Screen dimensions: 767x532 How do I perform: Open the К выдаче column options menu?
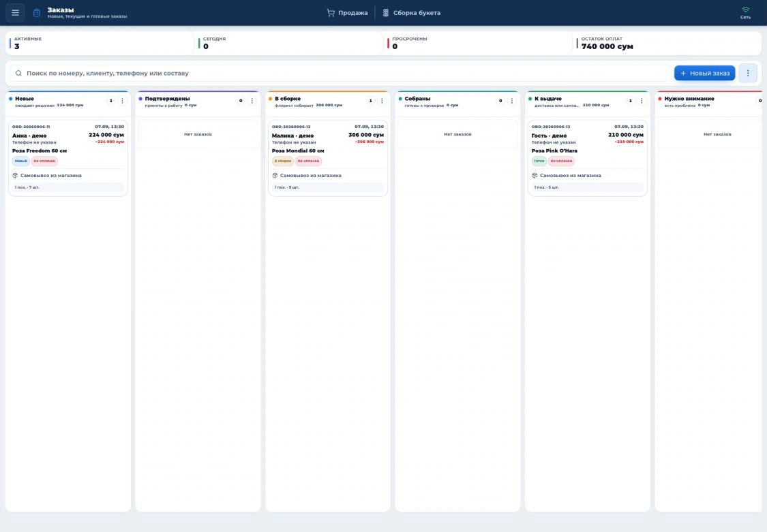[x=642, y=101]
